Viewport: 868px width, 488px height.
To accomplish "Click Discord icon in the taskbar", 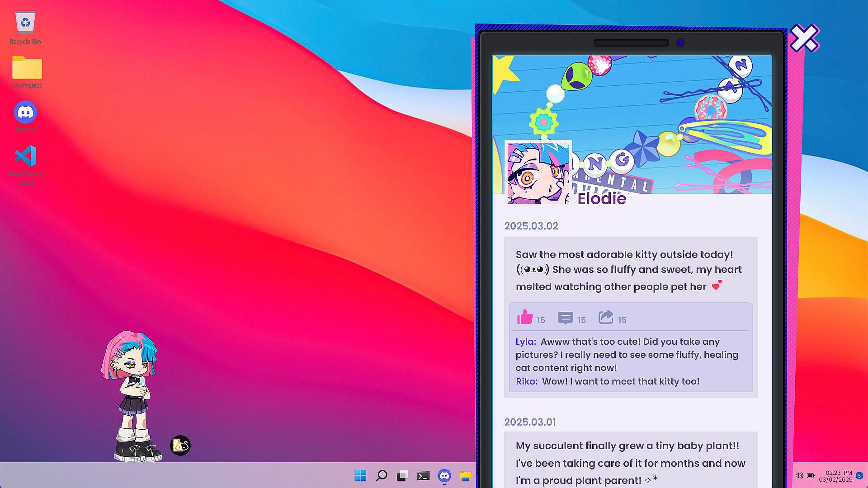I will click(x=444, y=475).
